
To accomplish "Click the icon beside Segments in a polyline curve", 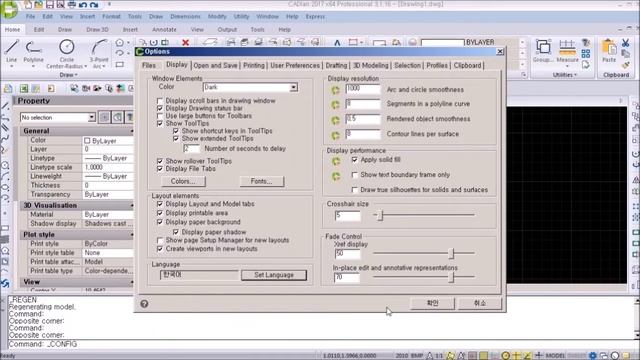I will coord(336,105).
